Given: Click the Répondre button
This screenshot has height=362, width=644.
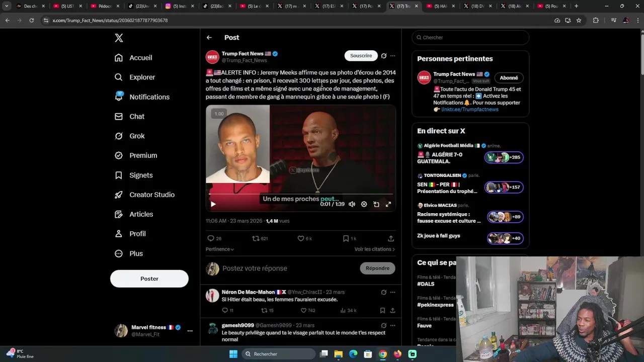Looking at the screenshot, I should (x=377, y=268).
